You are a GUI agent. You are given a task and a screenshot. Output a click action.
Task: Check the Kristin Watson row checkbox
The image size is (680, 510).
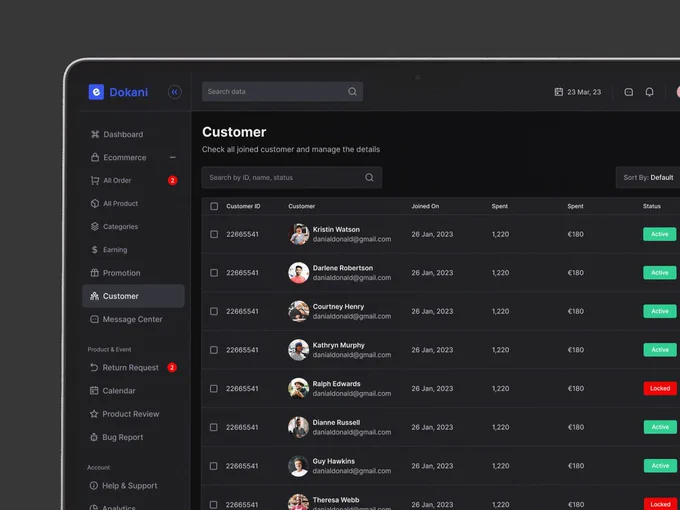point(214,234)
